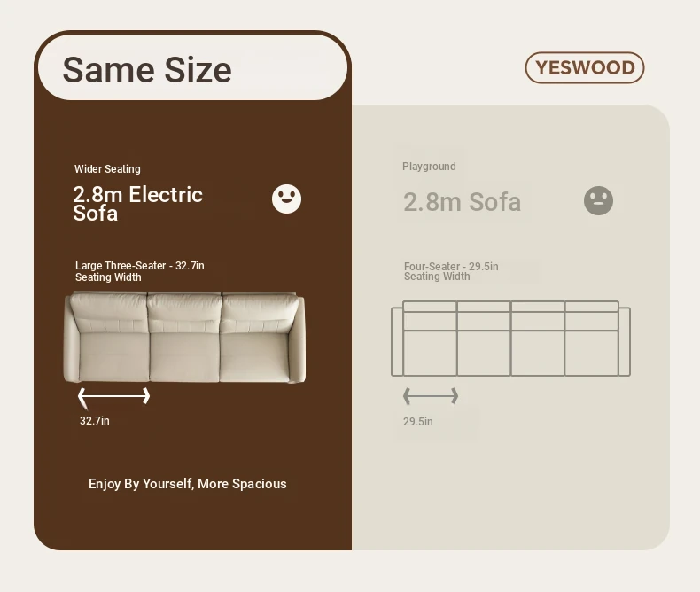Click the 32.7in measurement label
Viewport: 700px width, 592px height.
95,421
